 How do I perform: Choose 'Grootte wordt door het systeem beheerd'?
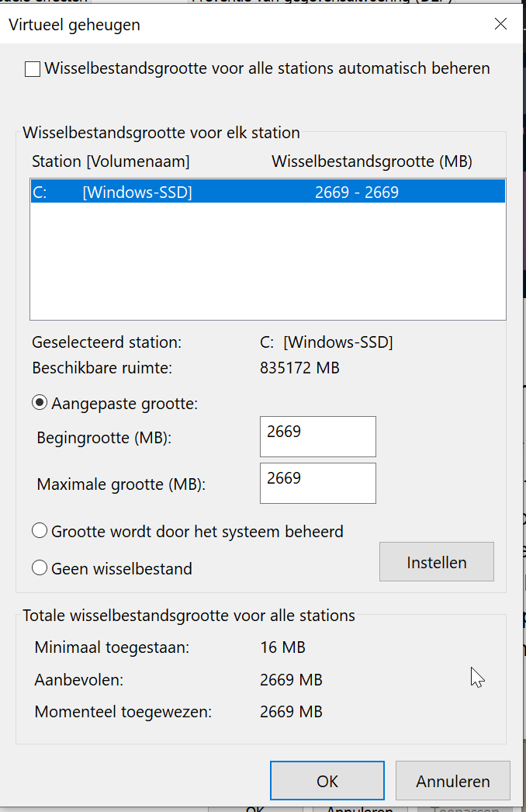click(40, 532)
